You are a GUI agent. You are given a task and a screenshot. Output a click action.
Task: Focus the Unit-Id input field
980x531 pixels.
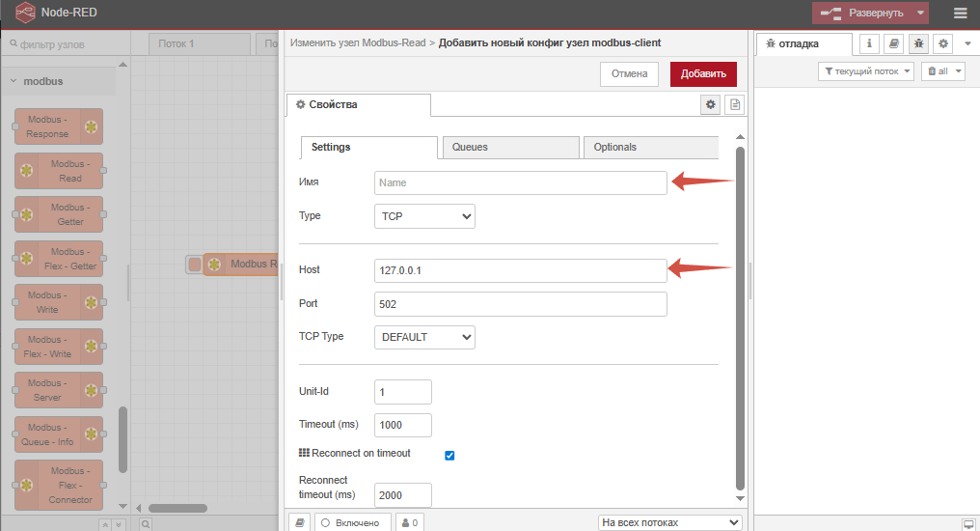click(x=402, y=392)
